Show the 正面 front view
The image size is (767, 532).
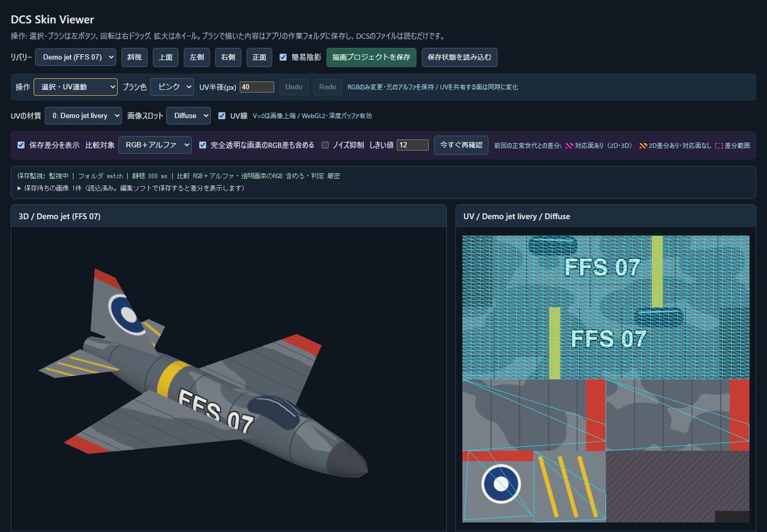[260, 57]
